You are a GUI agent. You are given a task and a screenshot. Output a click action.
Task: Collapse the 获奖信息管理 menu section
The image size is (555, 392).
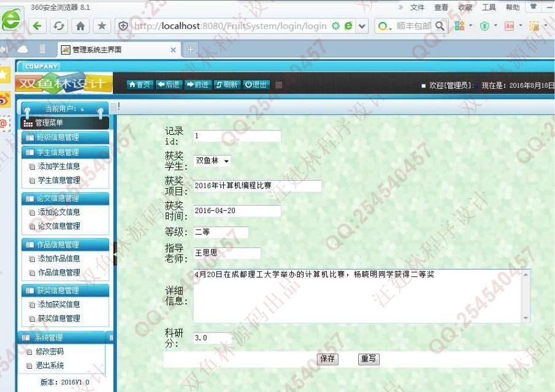65,290
